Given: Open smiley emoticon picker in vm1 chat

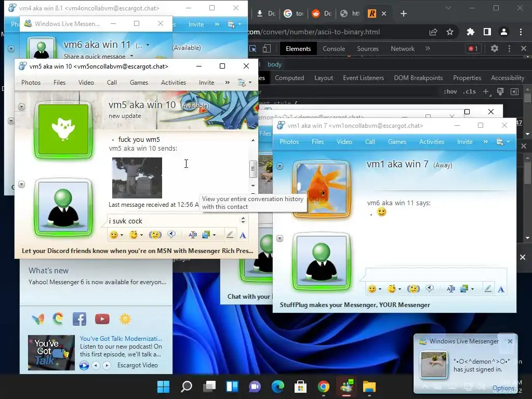Looking at the screenshot, I should click(x=372, y=289).
